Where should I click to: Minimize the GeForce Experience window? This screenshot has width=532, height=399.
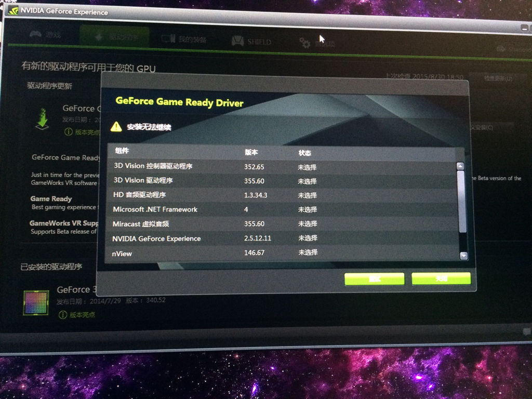point(525,28)
